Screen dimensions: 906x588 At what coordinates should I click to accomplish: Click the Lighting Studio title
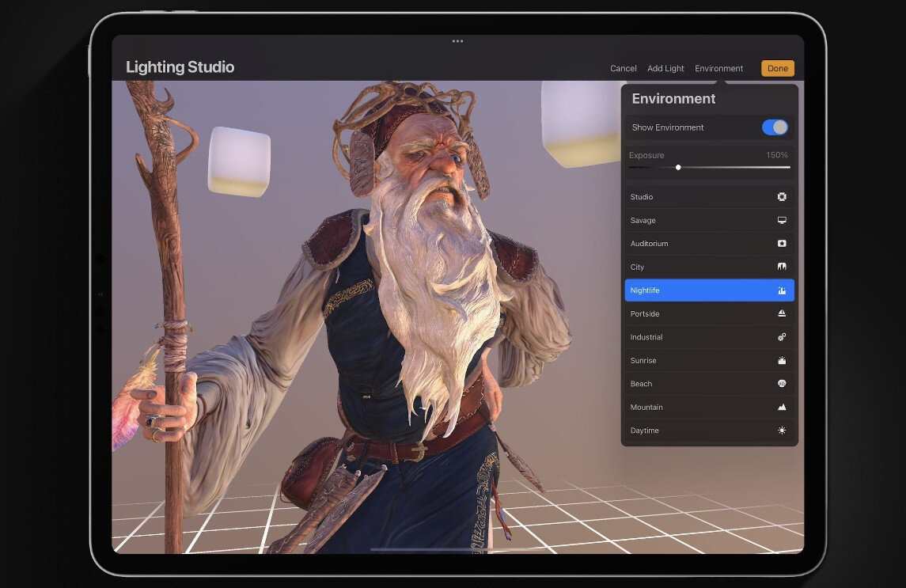point(180,67)
